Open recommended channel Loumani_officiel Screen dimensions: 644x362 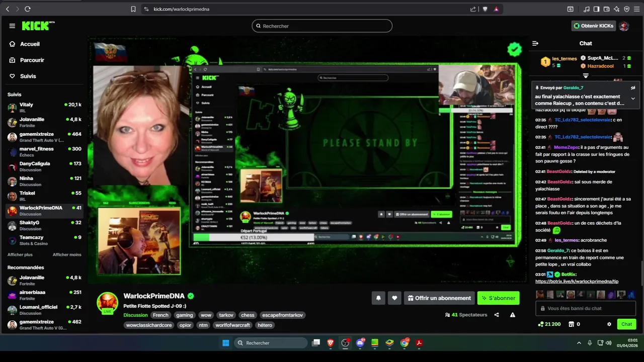point(44,310)
